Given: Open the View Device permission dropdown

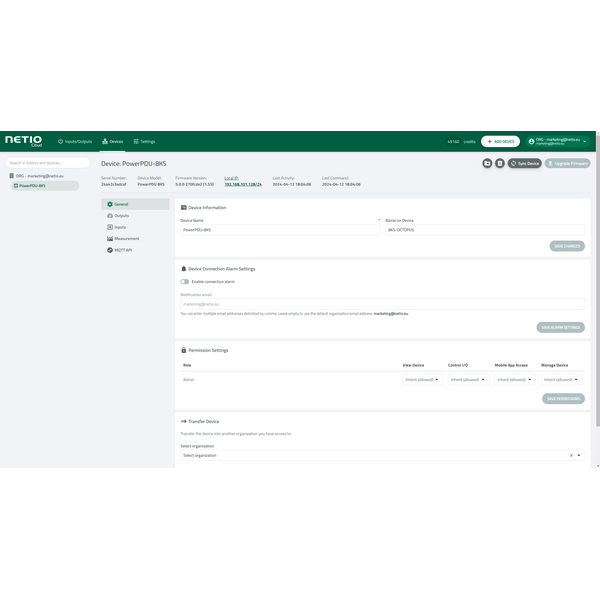Looking at the screenshot, I should coord(422,380).
